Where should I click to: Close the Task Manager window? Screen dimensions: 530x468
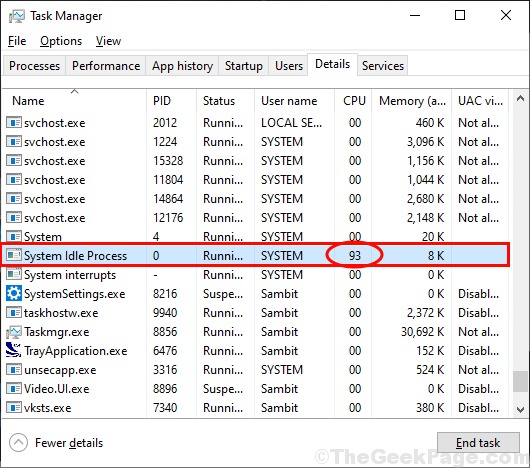[506, 15]
